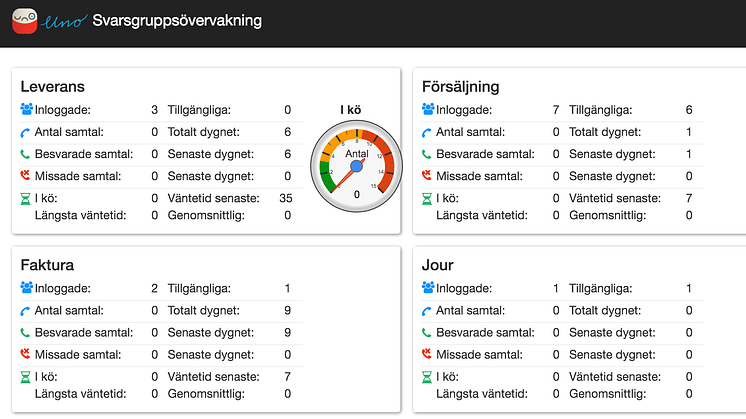Click the Uno app logo icon

(25, 20)
